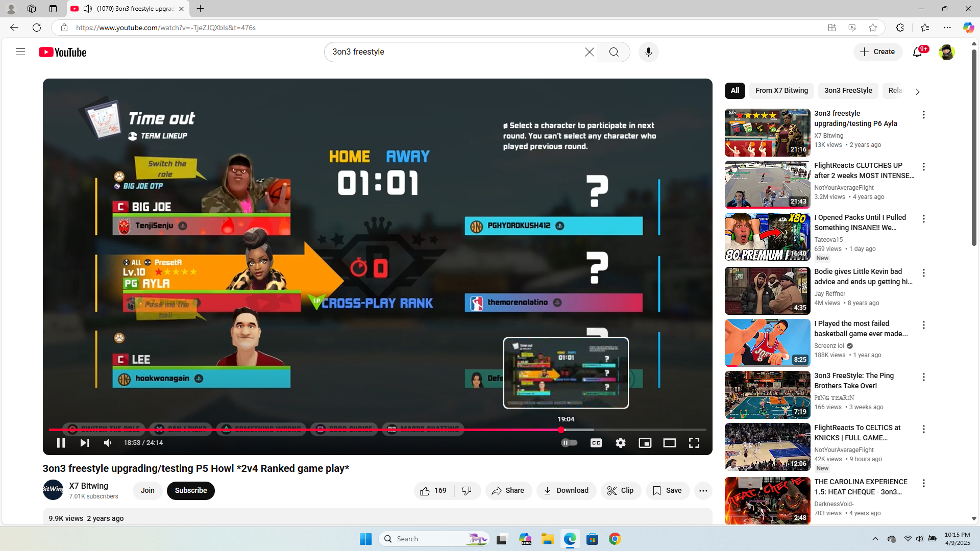Subscribe to X7 Bitwing
Viewport: 980px width, 551px height.
click(x=191, y=491)
